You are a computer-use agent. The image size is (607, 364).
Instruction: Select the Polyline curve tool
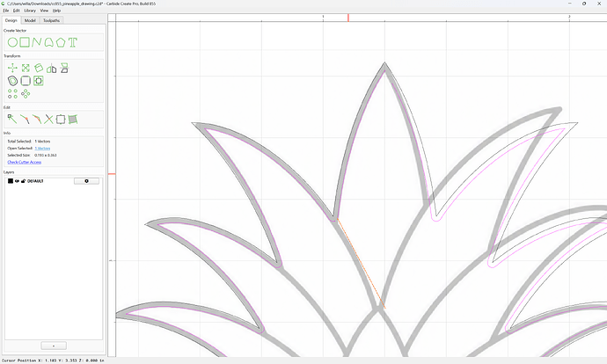point(36,42)
